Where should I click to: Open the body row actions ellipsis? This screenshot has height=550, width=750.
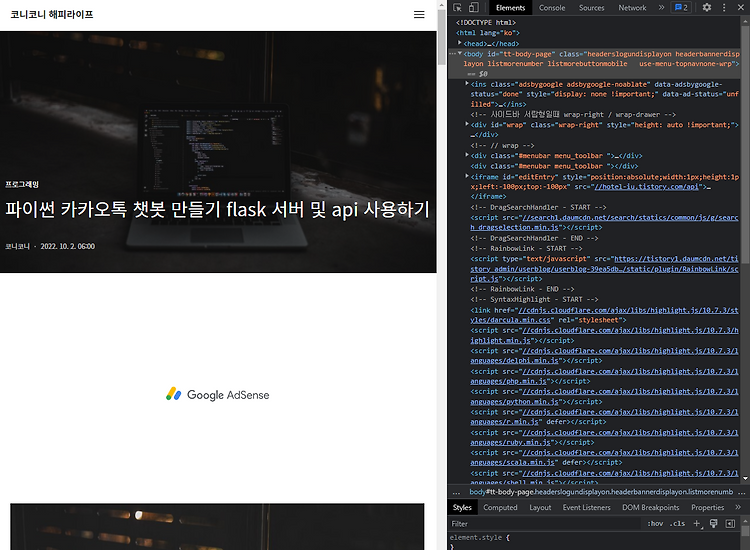(452, 54)
